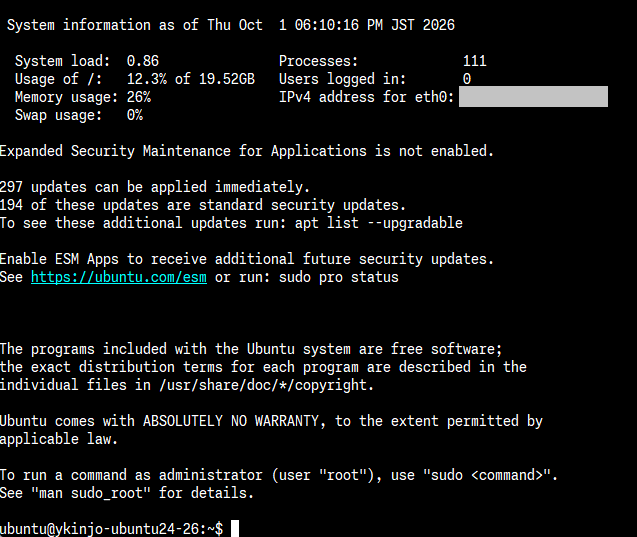This screenshot has height=537, width=637.
Task: Click the '194 of these updates' security line
Action: 203,205
